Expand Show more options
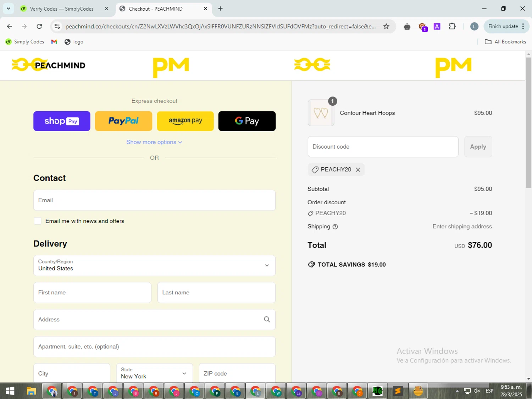 (x=154, y=142)
